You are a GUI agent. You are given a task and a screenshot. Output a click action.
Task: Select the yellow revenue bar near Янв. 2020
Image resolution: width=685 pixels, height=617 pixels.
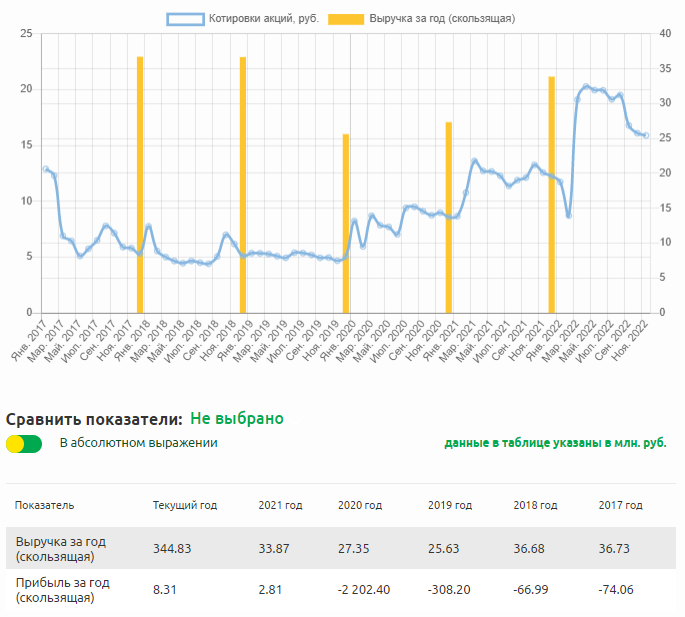(x=346, y=223)
